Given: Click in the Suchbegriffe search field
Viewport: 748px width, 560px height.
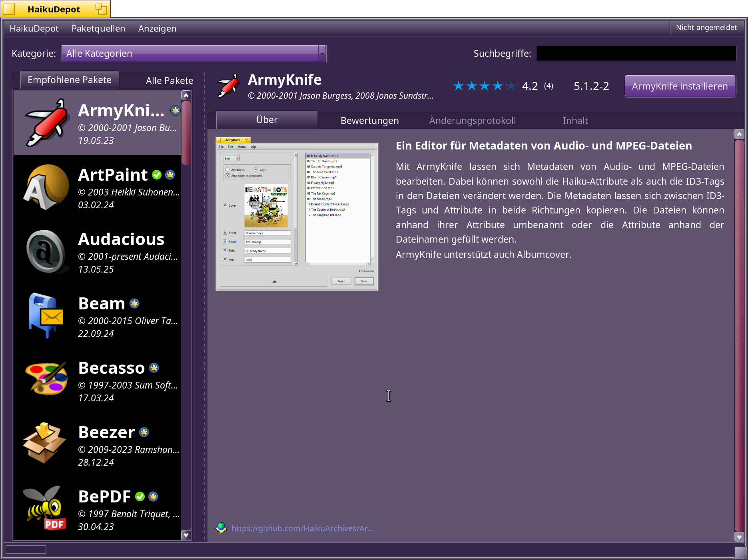Looking at the screenshot, I should 636,54.
